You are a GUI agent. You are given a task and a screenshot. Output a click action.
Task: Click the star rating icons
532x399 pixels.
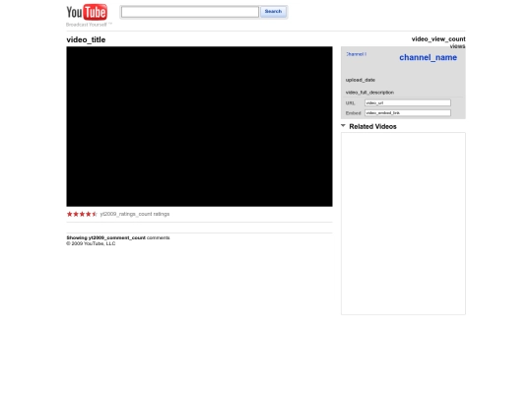[x=82, y=214]
